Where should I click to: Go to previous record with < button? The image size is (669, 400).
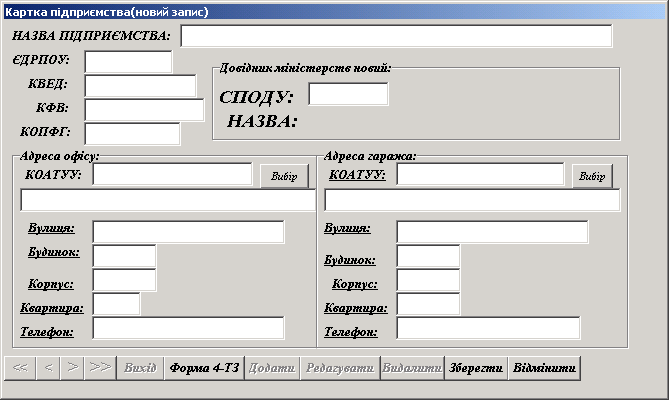[x=48, y=368]
